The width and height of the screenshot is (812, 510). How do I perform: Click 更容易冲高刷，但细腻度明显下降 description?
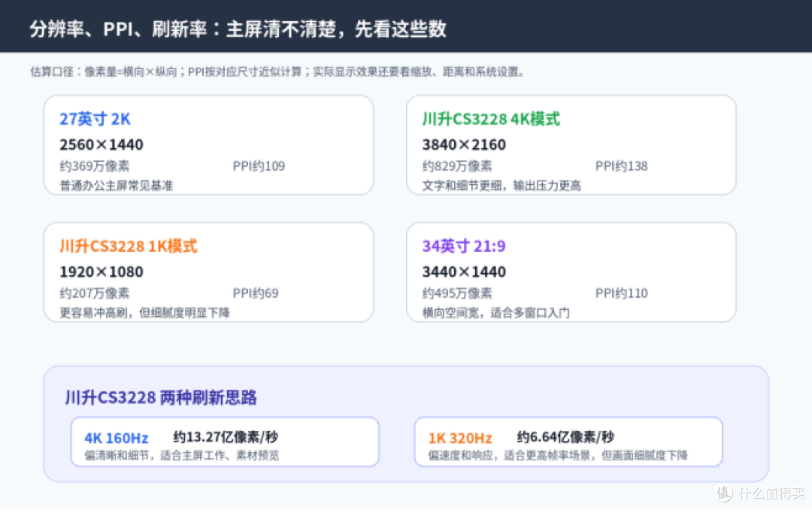(145, 312)
